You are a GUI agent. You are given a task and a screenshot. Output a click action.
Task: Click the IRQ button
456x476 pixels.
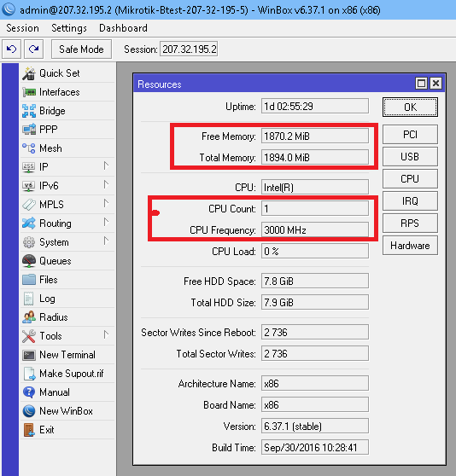(410, 201)
